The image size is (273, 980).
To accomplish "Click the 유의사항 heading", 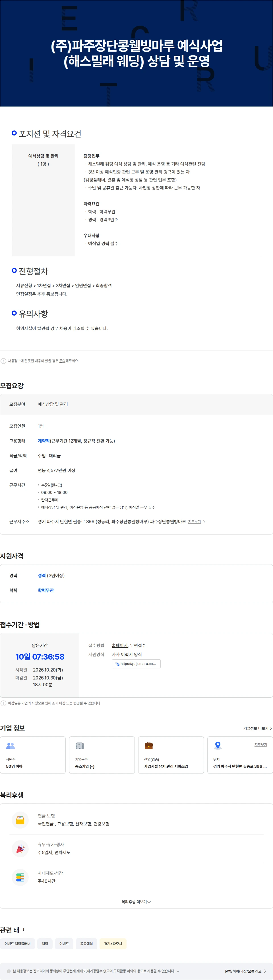I will coord(34,314).
